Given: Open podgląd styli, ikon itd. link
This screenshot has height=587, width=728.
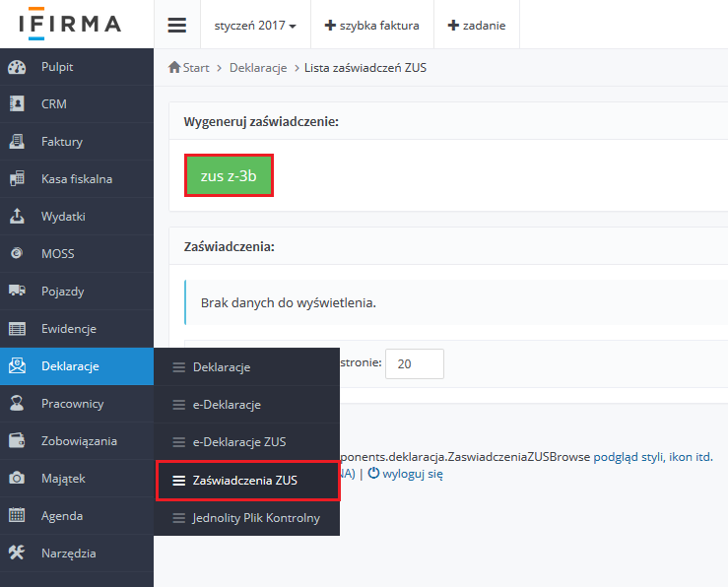Looking at the screenshot, I should pyautogui.click(x=653, y=457).
